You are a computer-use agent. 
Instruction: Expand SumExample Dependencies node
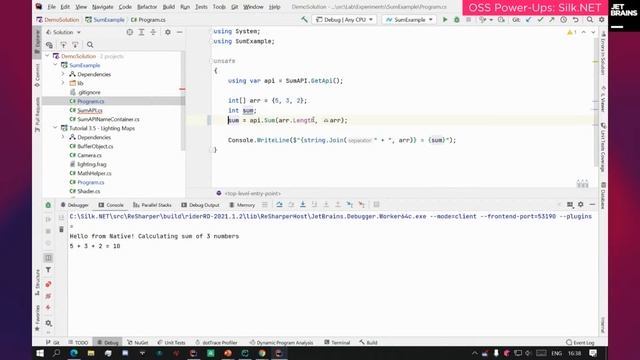[x=63, y=74]
